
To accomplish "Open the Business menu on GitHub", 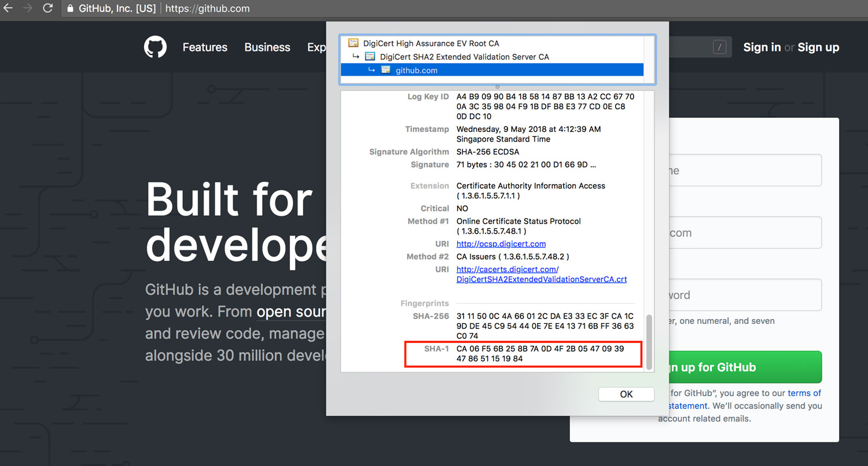I will pos(267,47).
